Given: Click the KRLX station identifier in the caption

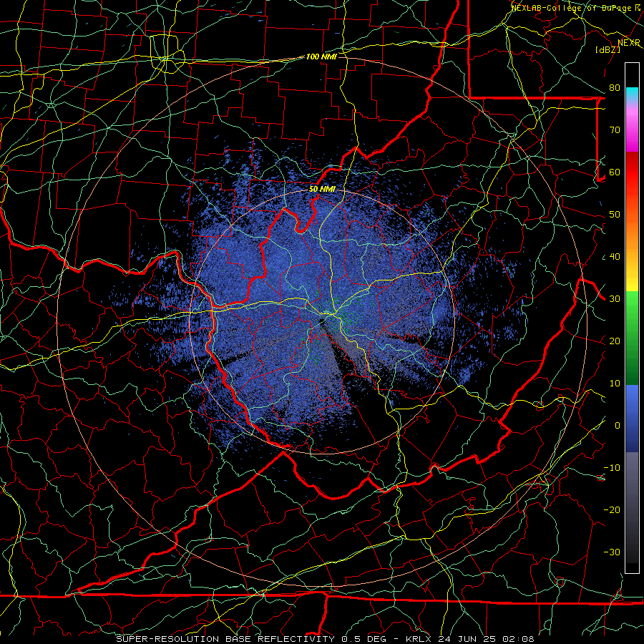Looking at the screenshot, I should [419, 639].
